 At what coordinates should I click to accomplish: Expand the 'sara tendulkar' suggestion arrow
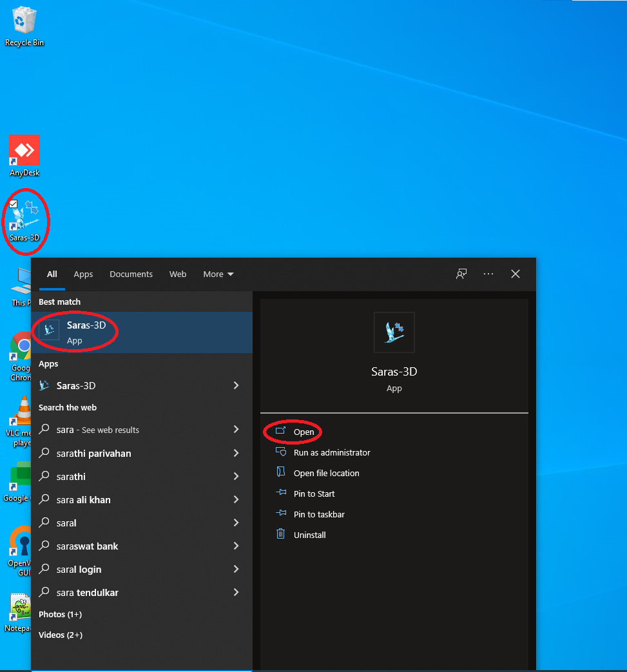coord(236,592)
